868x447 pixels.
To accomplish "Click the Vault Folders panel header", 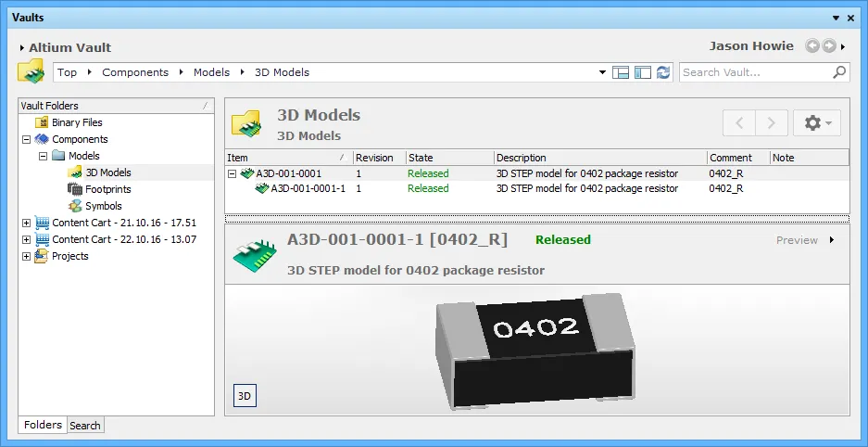I will pos(116,105).
